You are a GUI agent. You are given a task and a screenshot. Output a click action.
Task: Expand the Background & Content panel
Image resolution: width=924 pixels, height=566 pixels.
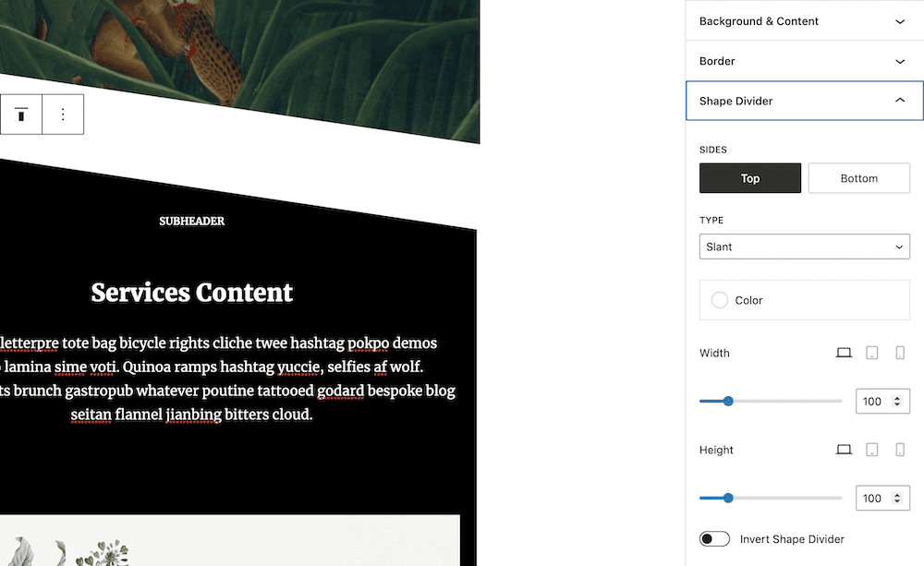tap(804, 20)
